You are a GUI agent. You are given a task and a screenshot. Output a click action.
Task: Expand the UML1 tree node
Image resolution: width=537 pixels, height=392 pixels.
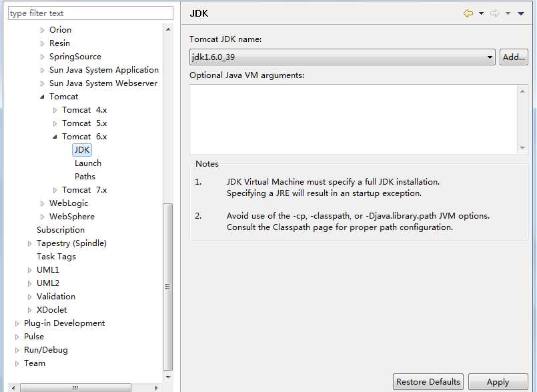pyautogui.click(x=29, y=271)
